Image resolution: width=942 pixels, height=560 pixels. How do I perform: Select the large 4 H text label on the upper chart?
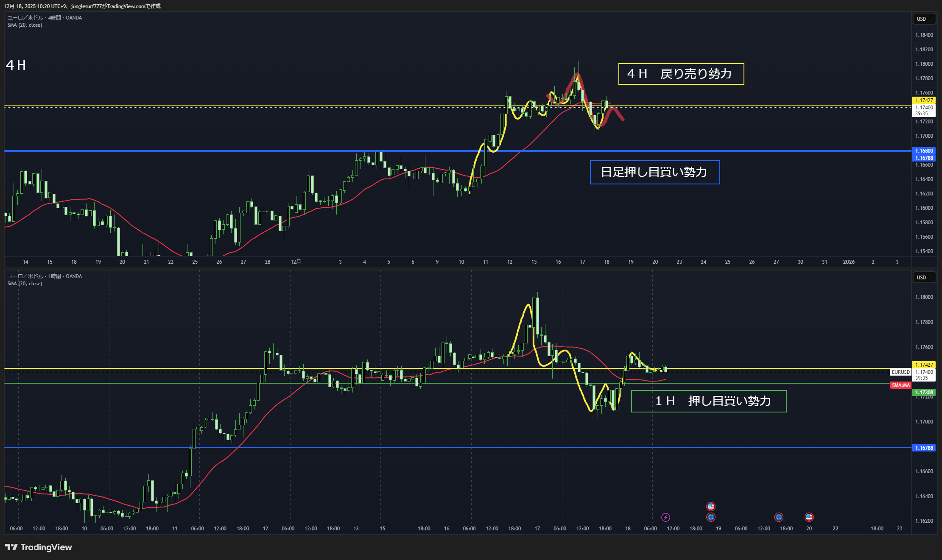click(16, 65)
